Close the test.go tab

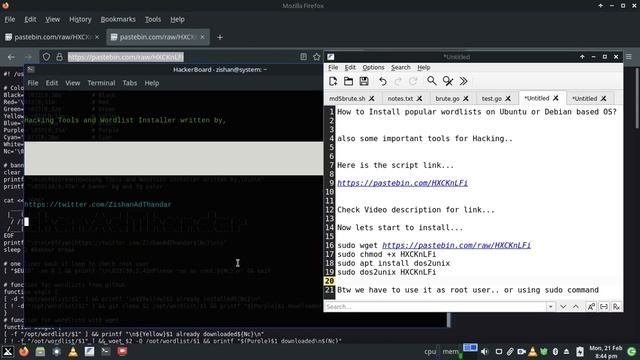[508, 99]
